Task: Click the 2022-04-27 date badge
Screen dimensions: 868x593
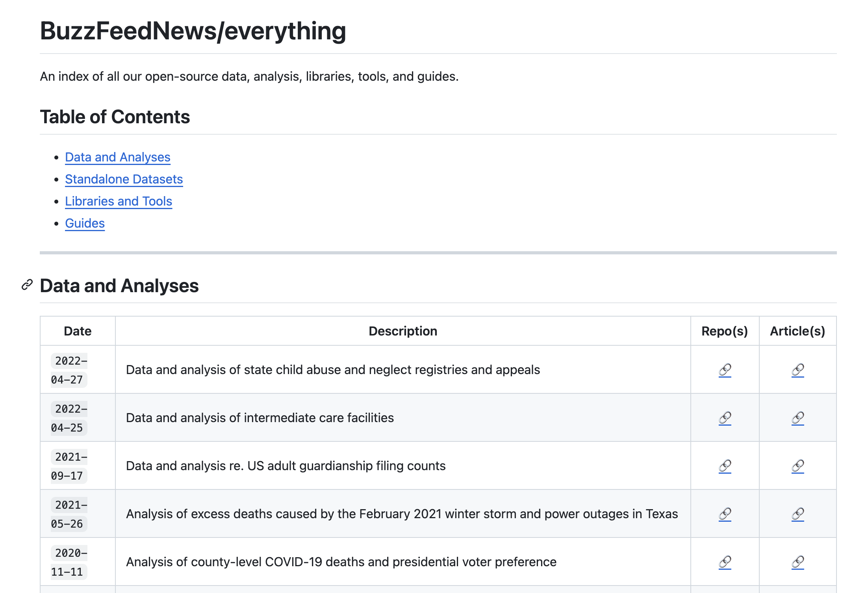Action: tap(69, 370)
